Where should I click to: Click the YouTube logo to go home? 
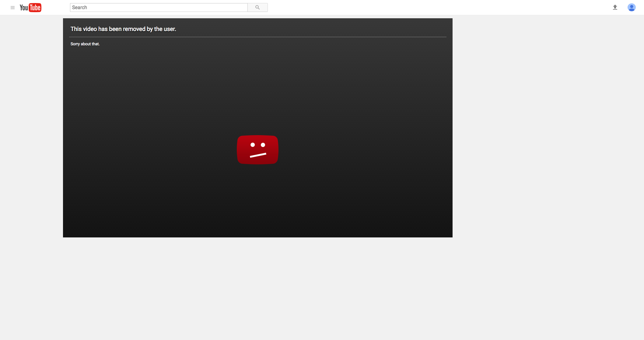30,8
